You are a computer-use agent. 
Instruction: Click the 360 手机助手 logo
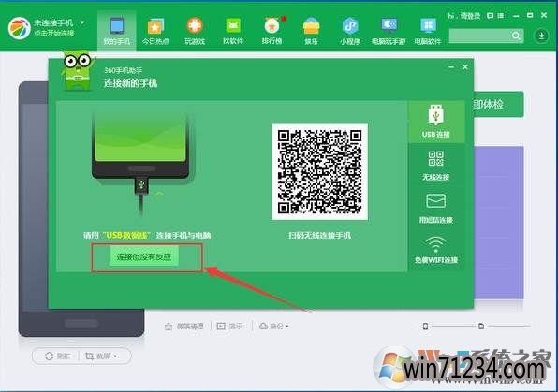pyautogui.click(x=20, y=28)
